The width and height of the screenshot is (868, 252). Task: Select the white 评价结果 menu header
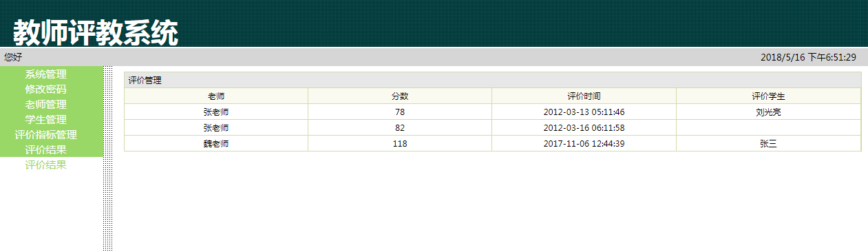45,150
